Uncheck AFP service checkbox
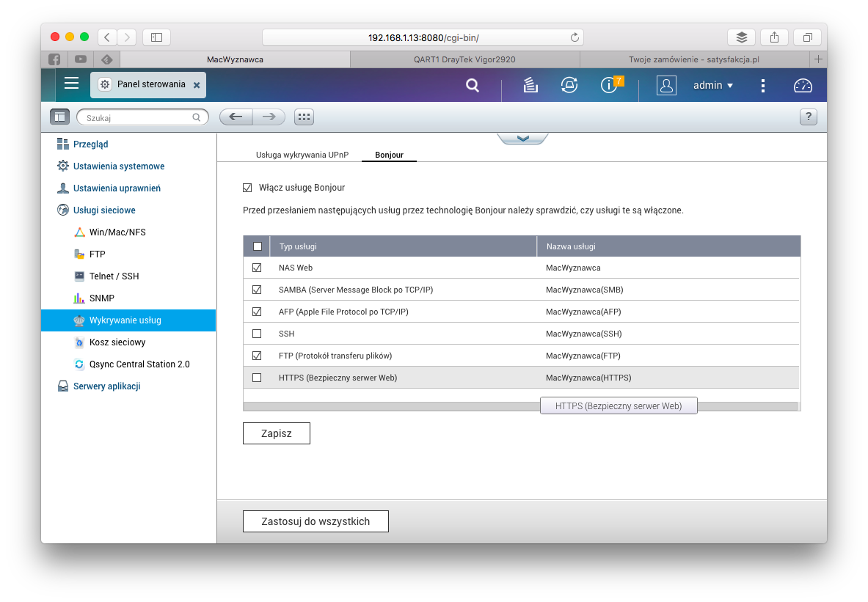 pos(257,312)
